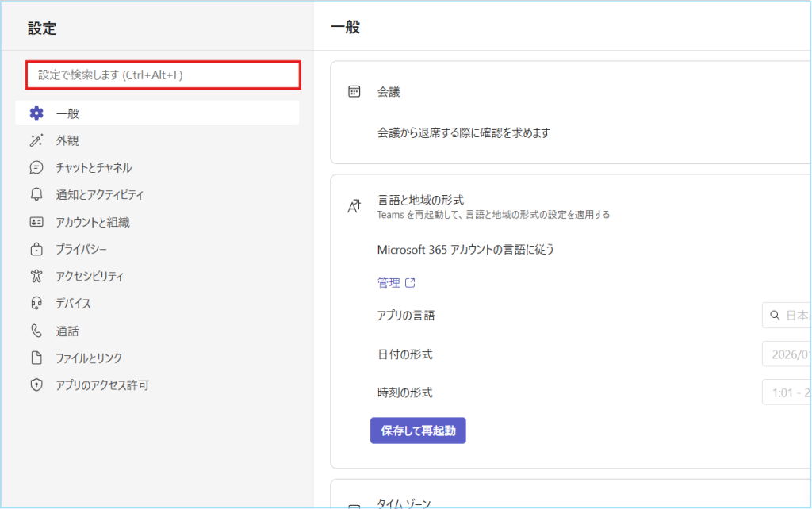The width and height of the screenshot is (812, 509).
Task: Open the 時刻の形式 dropdown
Action: [786, 392]
